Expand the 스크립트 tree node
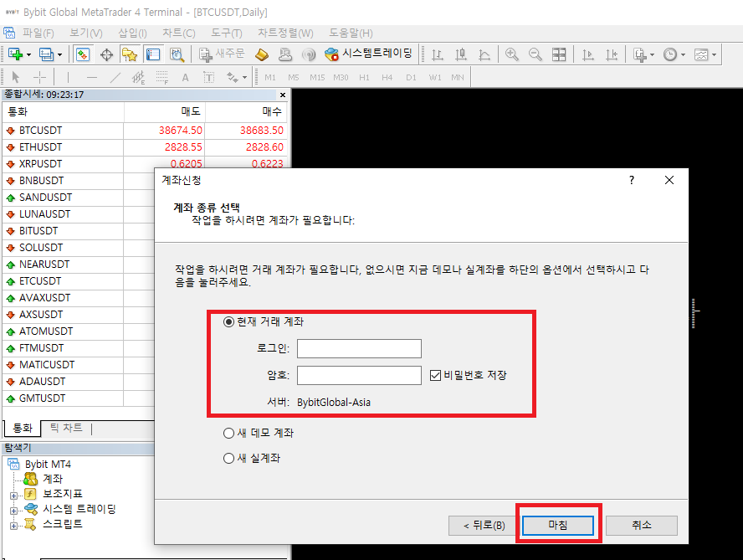This screenshot has height=560, width=743. 13,526
